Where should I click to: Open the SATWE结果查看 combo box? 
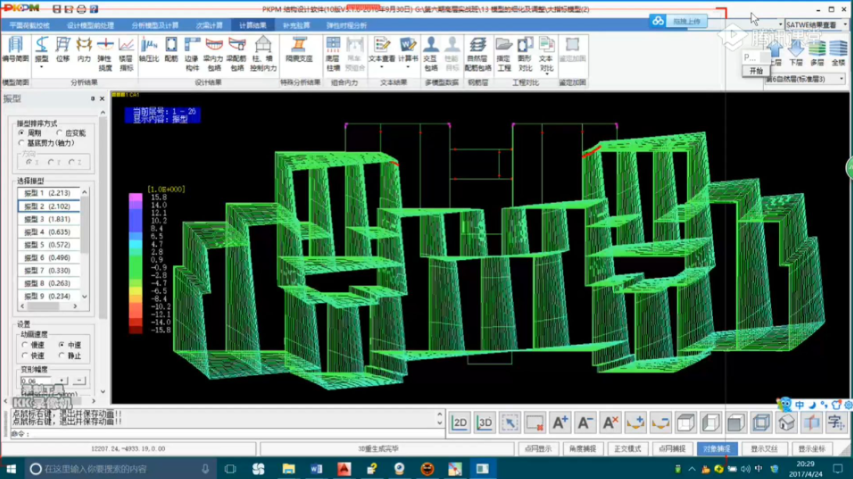[x=816, y=24]
